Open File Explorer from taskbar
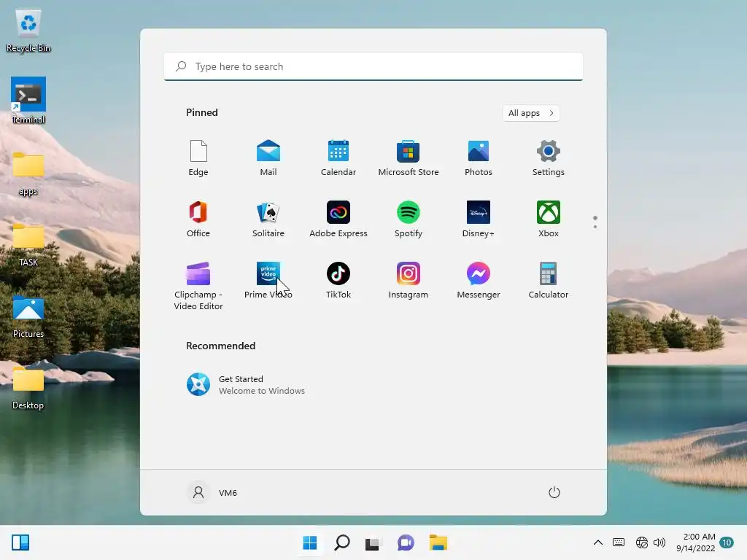The width and height of the screenshot is (747, 560). coord(438,542)
